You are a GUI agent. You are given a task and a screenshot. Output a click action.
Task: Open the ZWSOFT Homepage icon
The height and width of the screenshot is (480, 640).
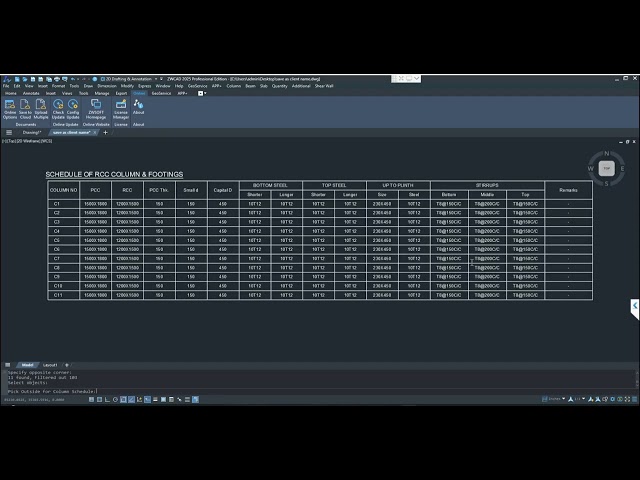[x=96, y=109]
